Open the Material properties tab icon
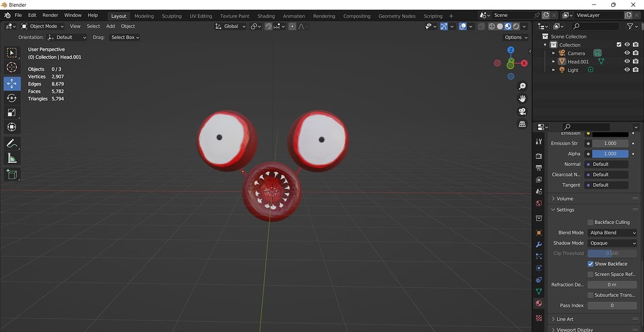 (539, 303)
